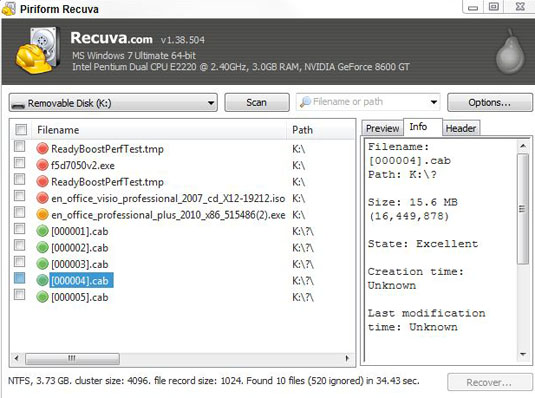Check the box for [000003].cab
The height and width of the screenshot is (398, 535).
tap(19, 261)
